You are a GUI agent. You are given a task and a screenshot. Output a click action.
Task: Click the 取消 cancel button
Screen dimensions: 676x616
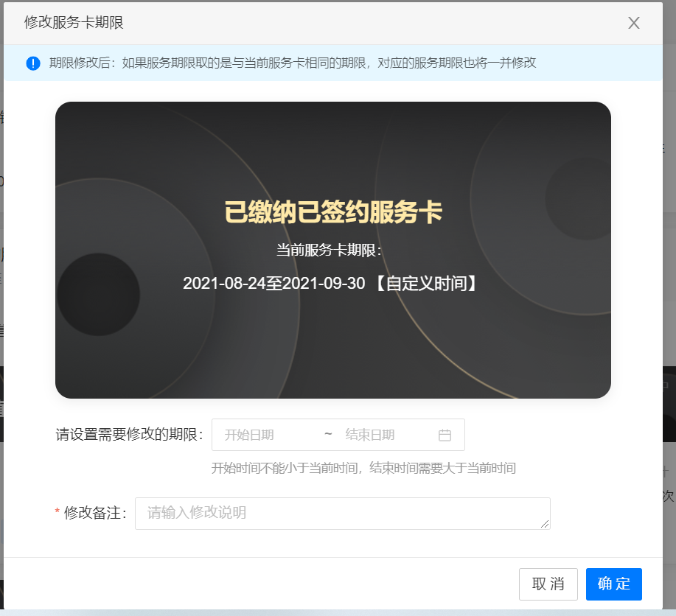point(548,584)
